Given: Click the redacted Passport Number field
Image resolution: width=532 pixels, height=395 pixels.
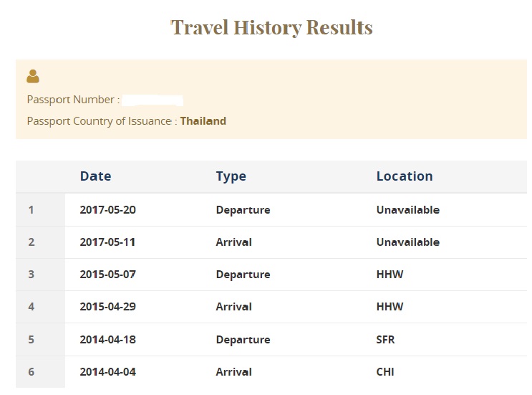Looking at the screenshot, I should [x=152, y=100].
